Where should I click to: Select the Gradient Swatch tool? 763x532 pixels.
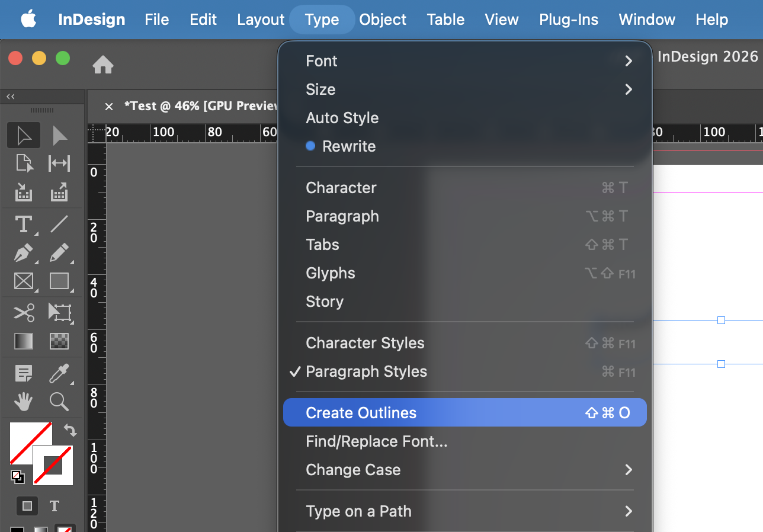pyautogui.click(x=24, y=341)
